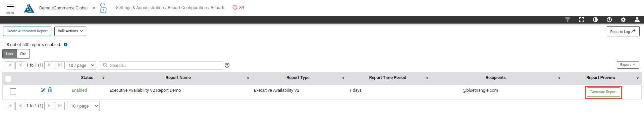Click Create Automated Report button

click(27, 31)
